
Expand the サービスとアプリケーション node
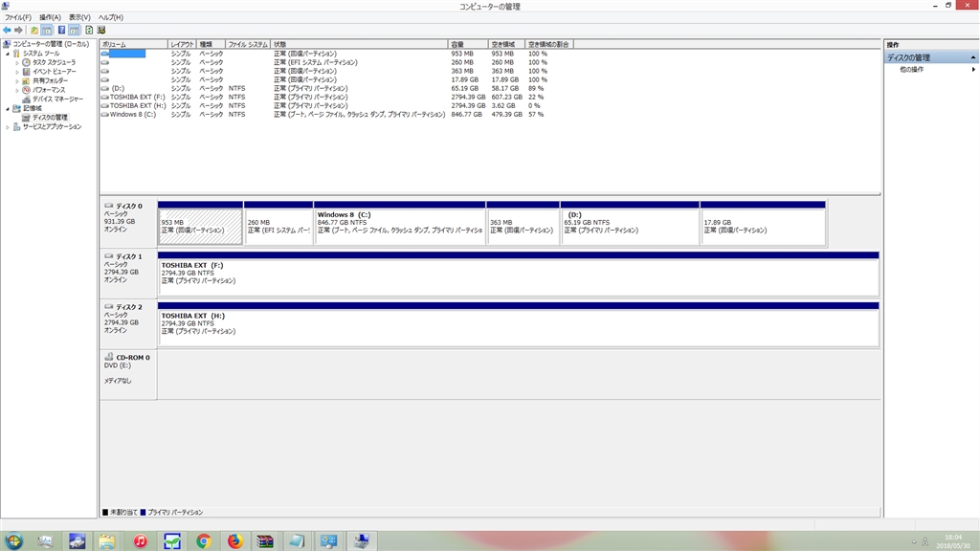point(8,127)
